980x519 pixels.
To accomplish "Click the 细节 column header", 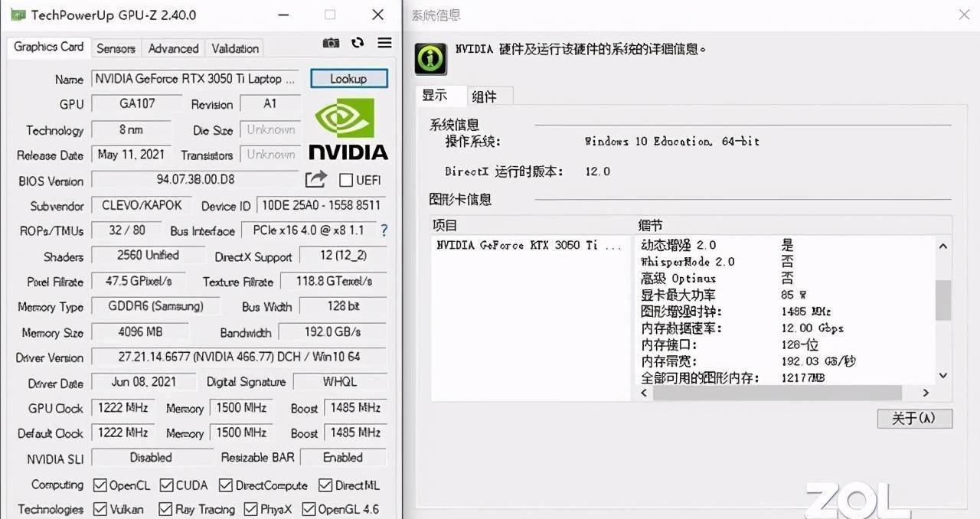I will pos(792,226).
